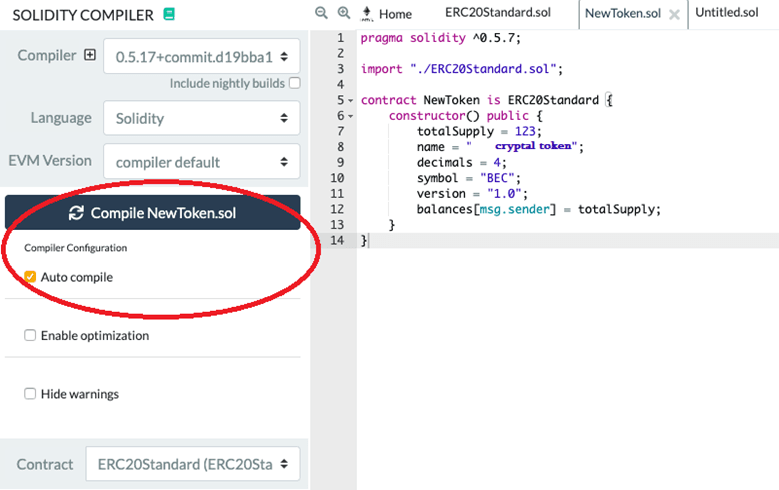Toggle Include nightly builds checkbox
Screen dimensions: 779x490
pos(295,83)
